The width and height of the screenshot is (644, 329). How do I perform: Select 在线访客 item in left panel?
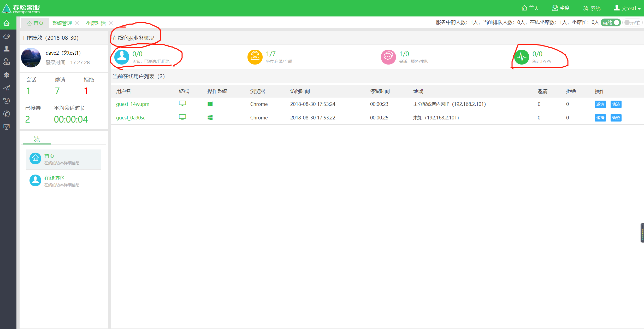[x=64, y=181]
